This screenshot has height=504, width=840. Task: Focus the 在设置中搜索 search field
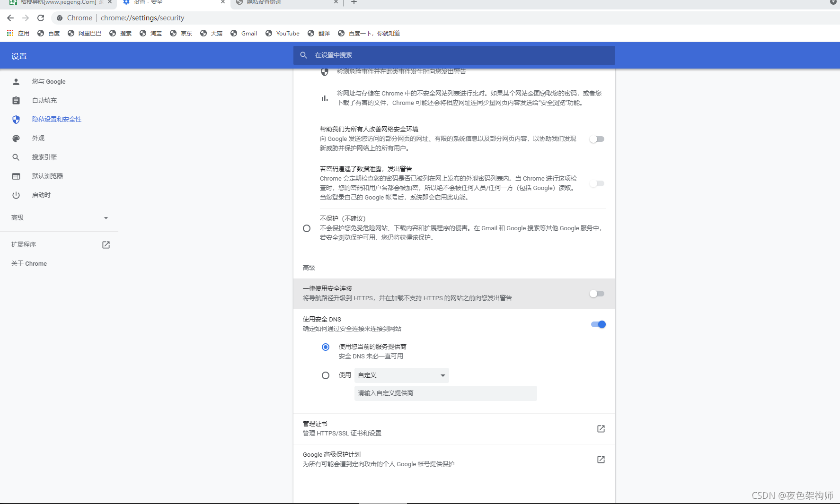pyautogui.click(x=454, y=55)
